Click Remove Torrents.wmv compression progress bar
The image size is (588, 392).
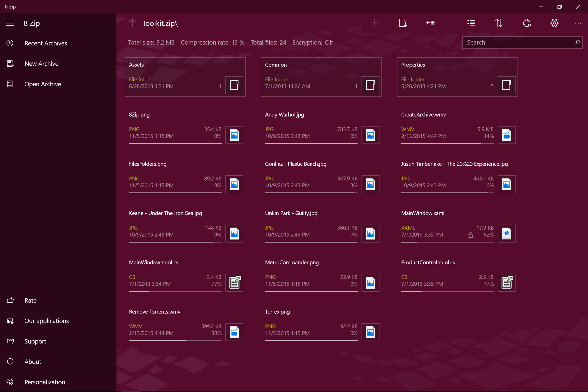(175, 341)
